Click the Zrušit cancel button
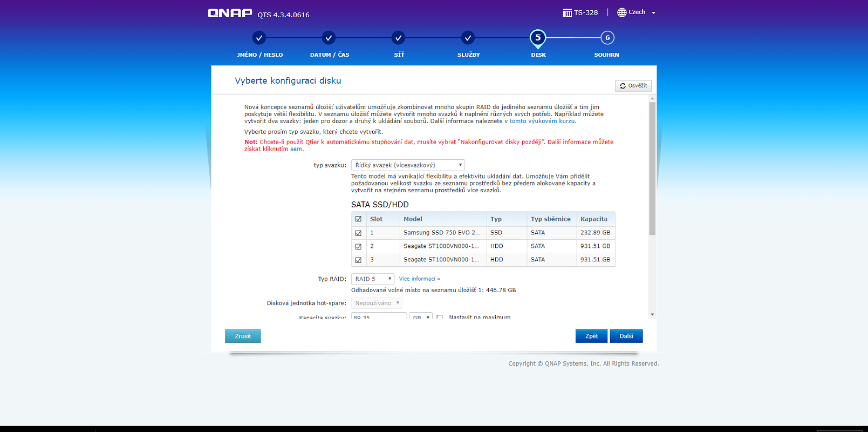 (243, 336)
